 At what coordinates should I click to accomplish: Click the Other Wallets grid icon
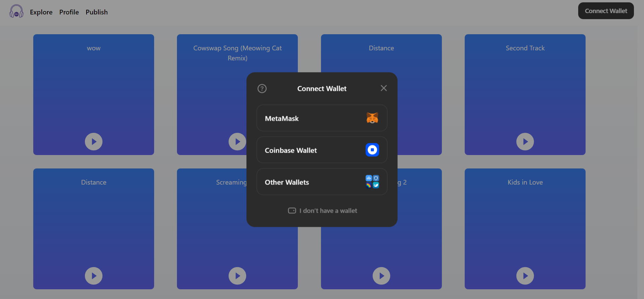pos(372,182)
